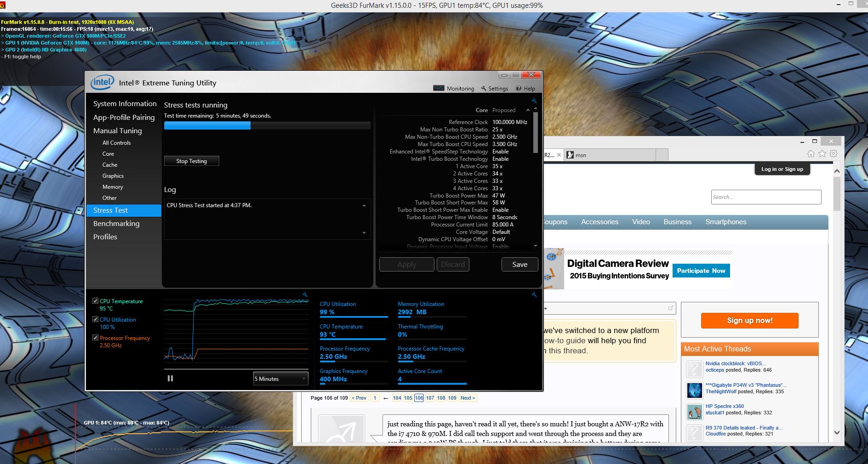Click the forum Search input field
The image size is (868, 464).
click(766, 197)
